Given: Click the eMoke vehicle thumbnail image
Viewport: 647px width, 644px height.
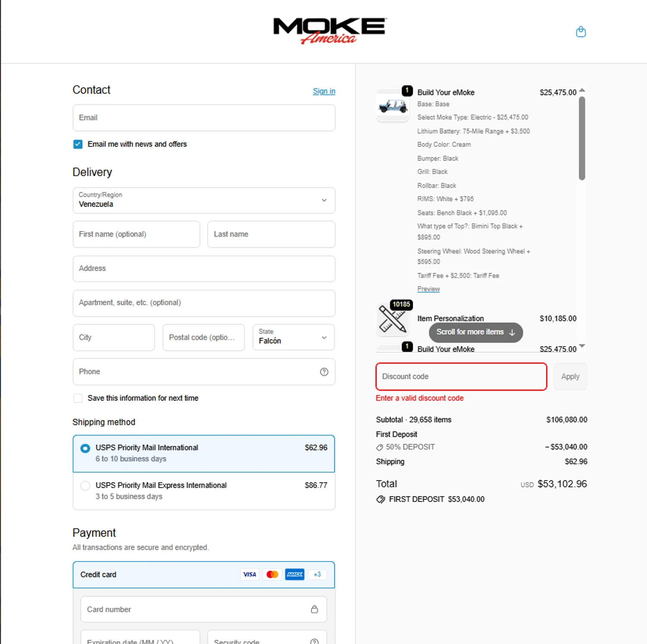Looking at the screenshot, I should [393, 106].
